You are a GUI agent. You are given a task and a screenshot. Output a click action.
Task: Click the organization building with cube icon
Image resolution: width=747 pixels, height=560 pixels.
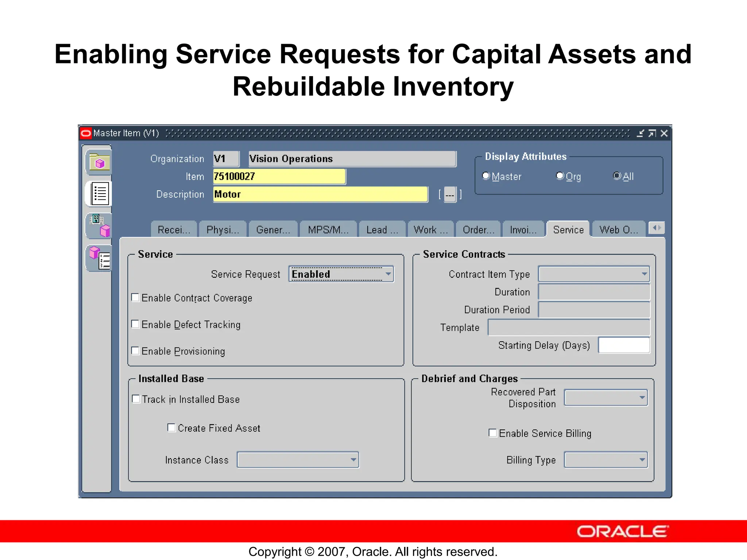(99, 225)
